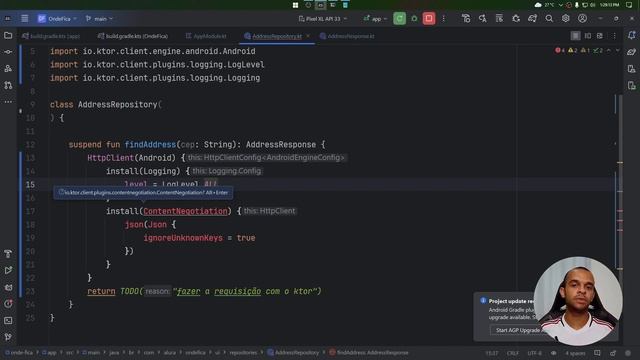Select the Design editor view mode

[x=600, y=36]
